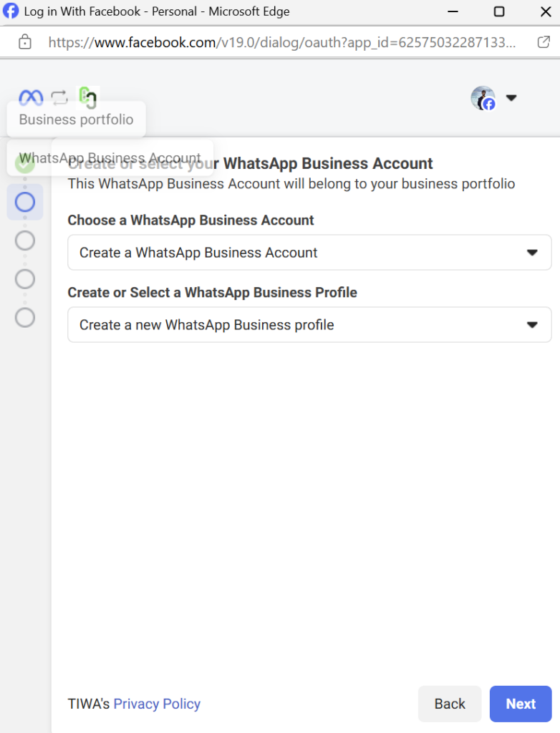Screen dimensions: 560x733
Task: Open the Create new WhatsApp Business profile dropdown
Action: pos(309,324)
